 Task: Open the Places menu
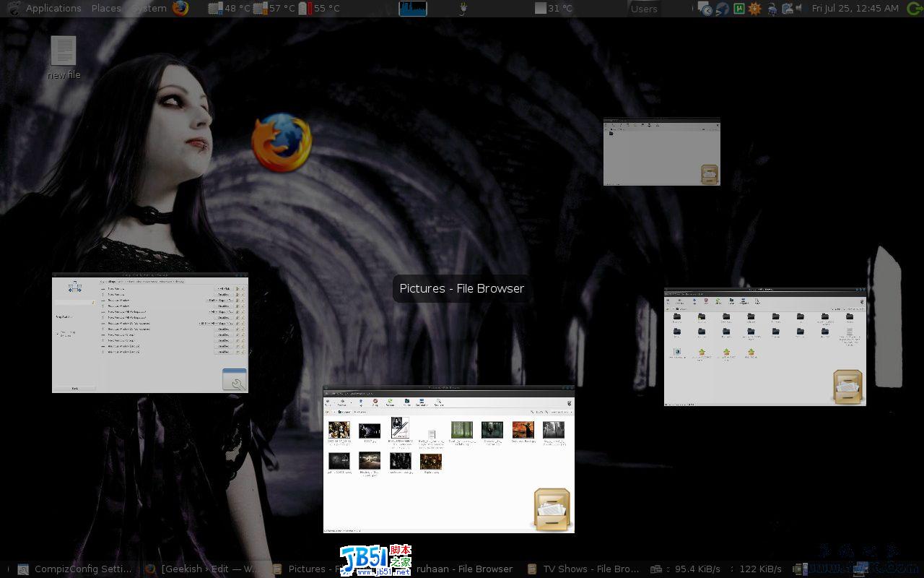106,9
